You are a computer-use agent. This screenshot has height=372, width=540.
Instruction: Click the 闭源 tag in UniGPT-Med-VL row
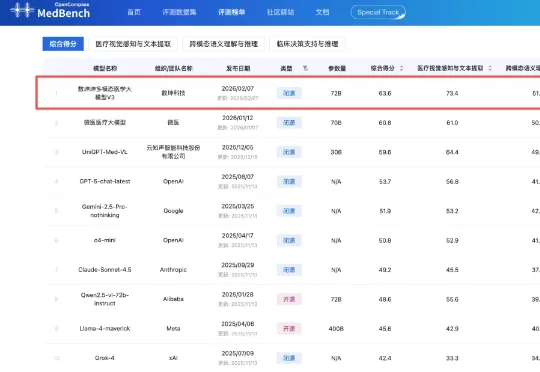tap(289, 152)
